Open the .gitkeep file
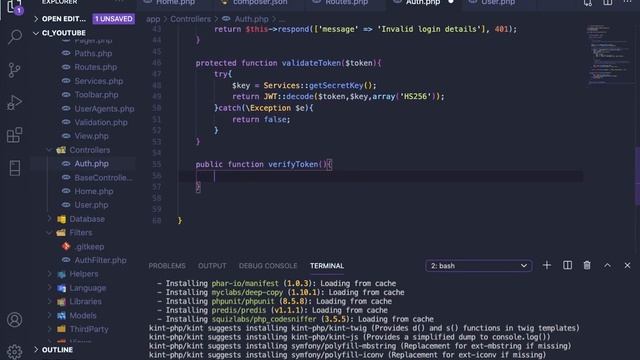This screenshot has width=640, height=360. coord(89,247)
